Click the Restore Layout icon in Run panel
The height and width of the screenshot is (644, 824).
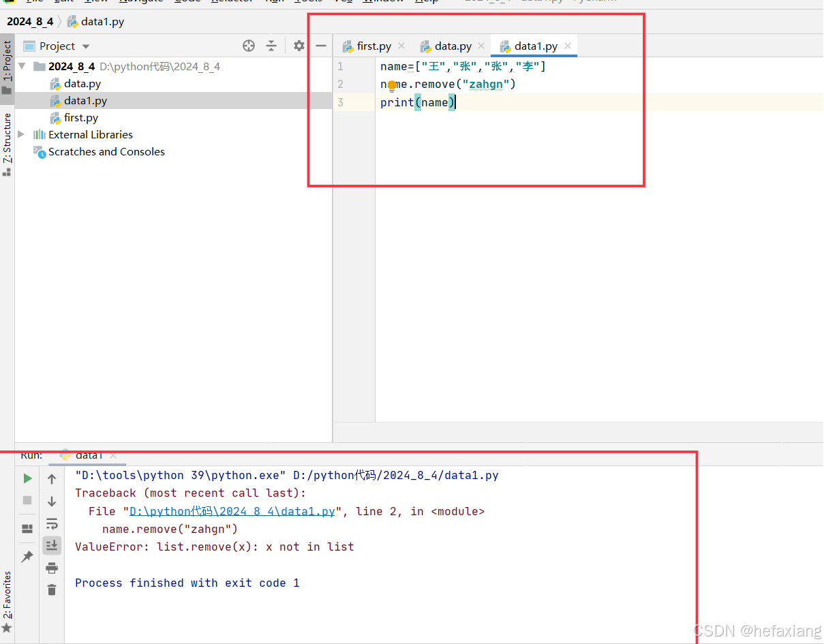click(27, 528)
